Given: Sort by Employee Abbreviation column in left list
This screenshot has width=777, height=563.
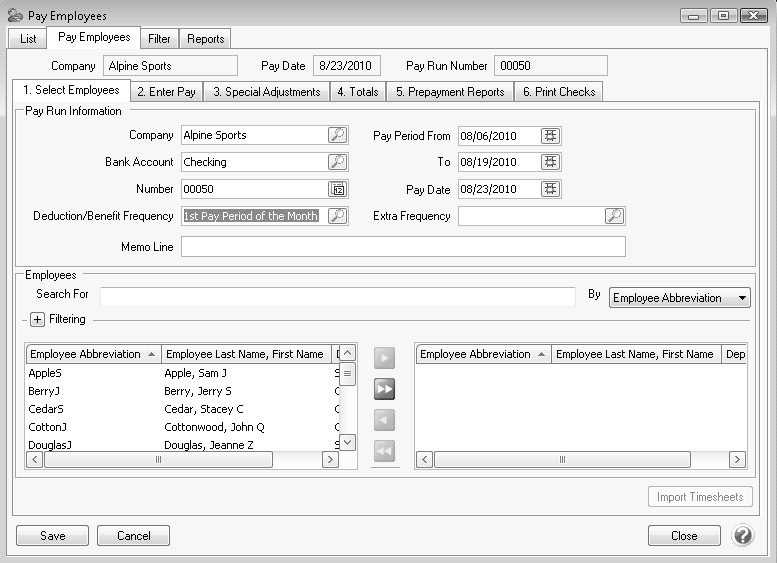Looking at the screenshot, I should coord(93,354).
